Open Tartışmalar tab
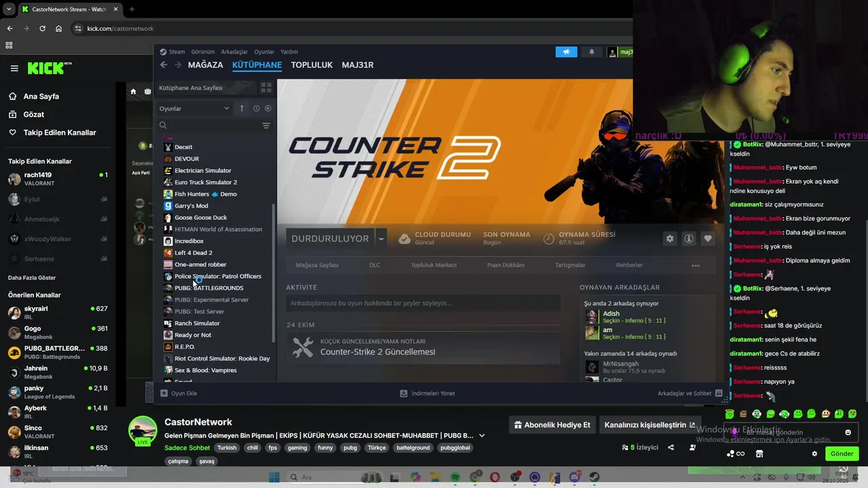Screen dimensions: 868x488 [570, 265]
